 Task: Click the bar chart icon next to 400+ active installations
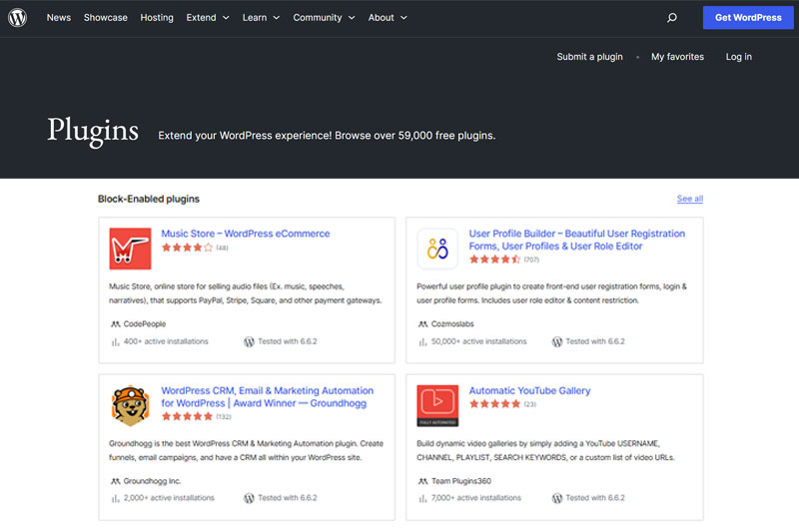[115, 341]
